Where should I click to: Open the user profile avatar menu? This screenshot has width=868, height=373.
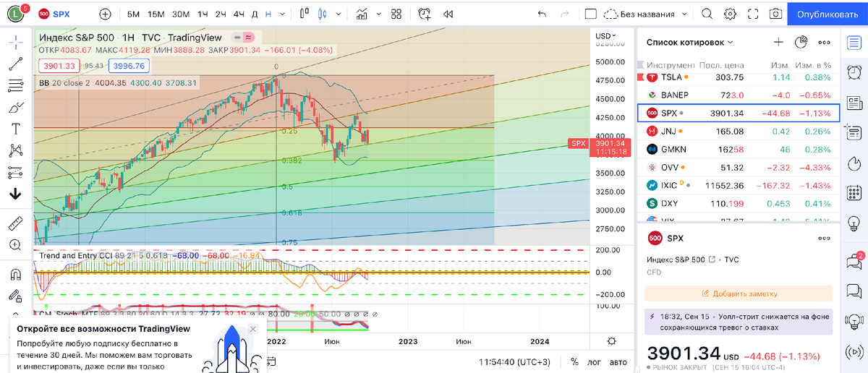click(14, 14)
